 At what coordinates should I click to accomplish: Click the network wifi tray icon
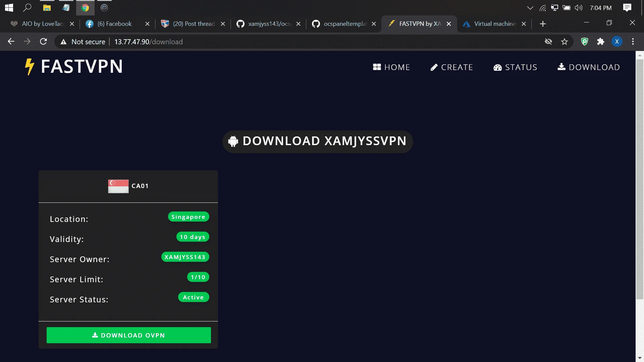coord(543,8)
